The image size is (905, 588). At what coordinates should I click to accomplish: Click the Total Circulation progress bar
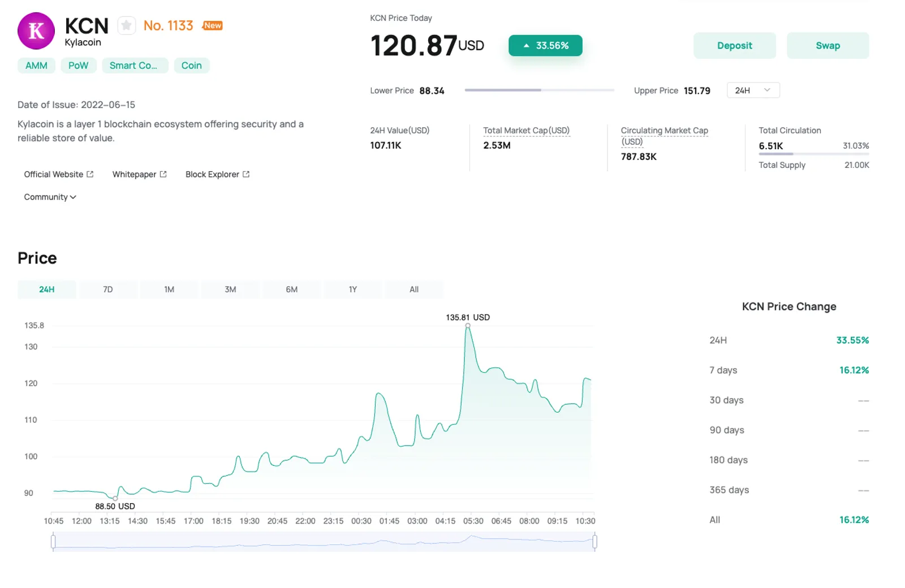tap(814, 154)
